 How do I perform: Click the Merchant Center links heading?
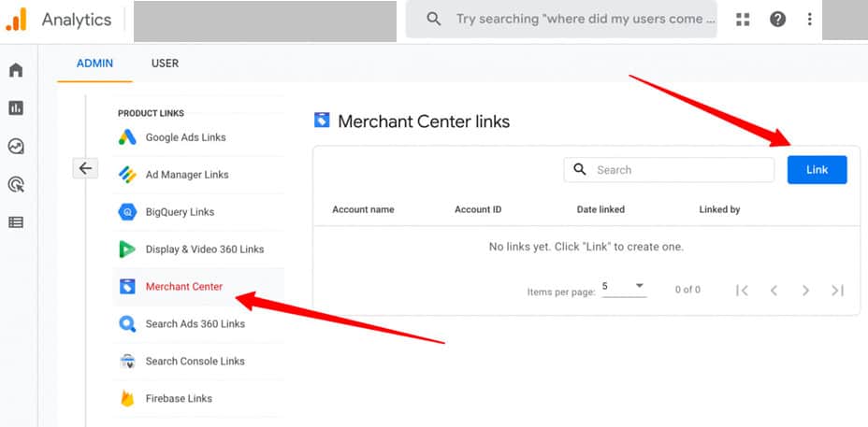424,121
